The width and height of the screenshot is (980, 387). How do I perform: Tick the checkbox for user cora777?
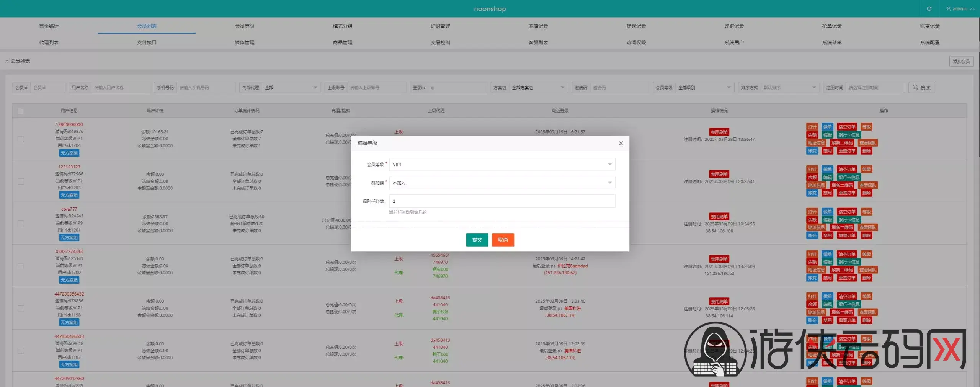click(x=21, y=224)
